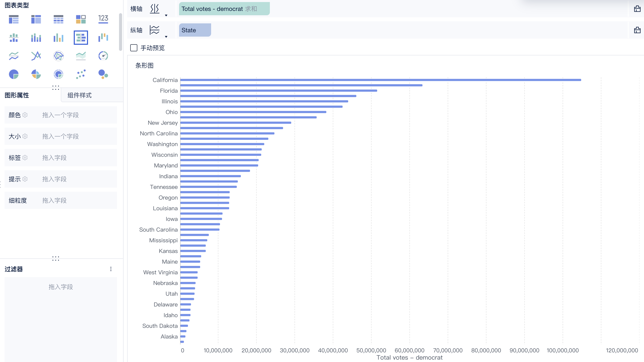Viewport: 644px width, 362px height.
Task: Open the 大小 size settings gear
Action: (x=25, y=136)
